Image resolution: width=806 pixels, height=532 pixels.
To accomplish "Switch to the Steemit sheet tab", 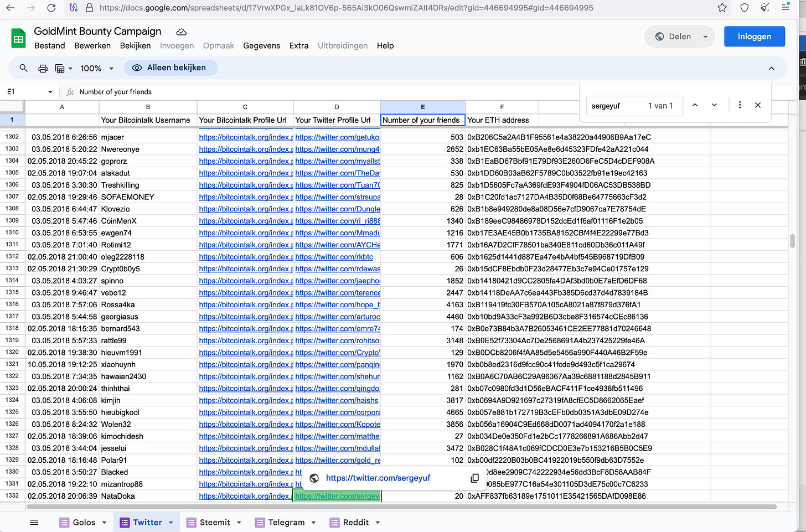I will 215,522.
